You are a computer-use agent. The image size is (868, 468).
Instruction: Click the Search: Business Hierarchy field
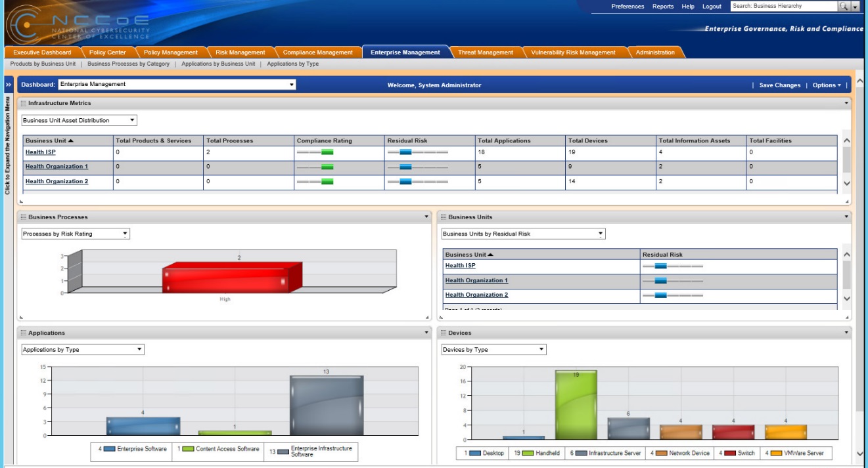point(784,7)
